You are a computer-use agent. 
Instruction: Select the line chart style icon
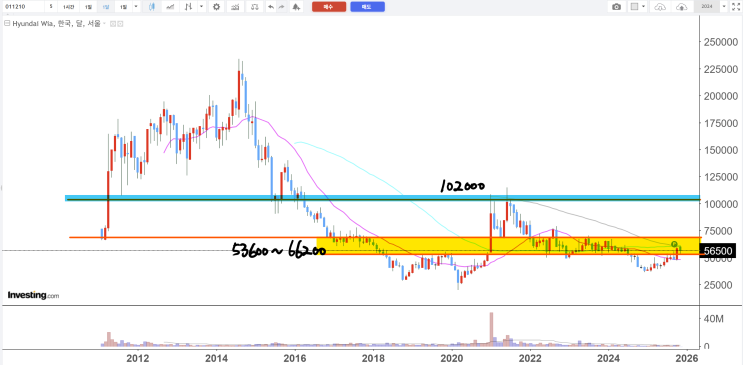point(170,7)
